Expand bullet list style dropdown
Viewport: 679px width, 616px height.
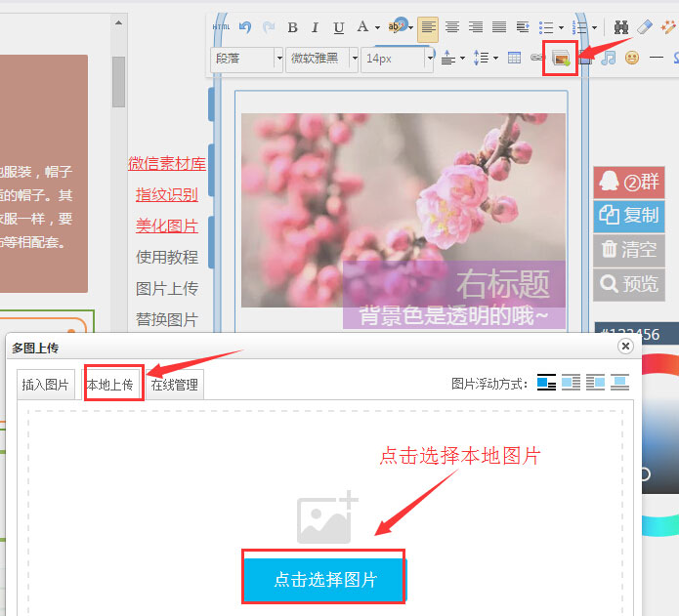click(x=561, y=27)
